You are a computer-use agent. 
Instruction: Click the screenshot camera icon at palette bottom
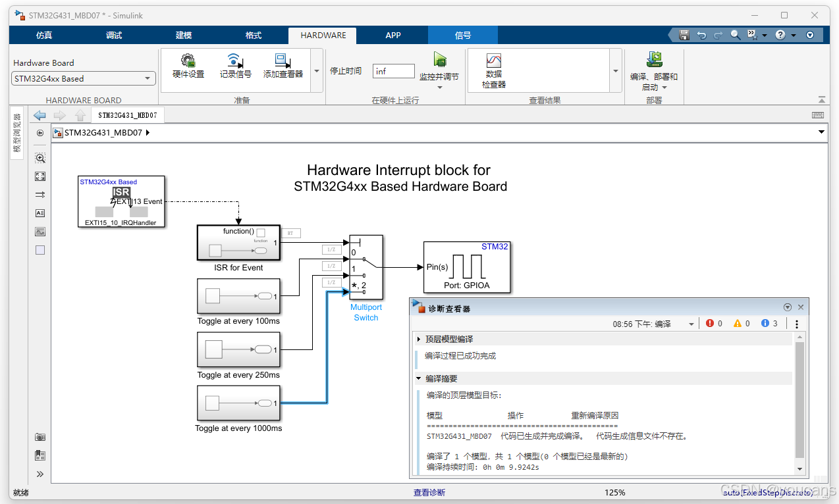pyautogui.click(x=40, y=437)
